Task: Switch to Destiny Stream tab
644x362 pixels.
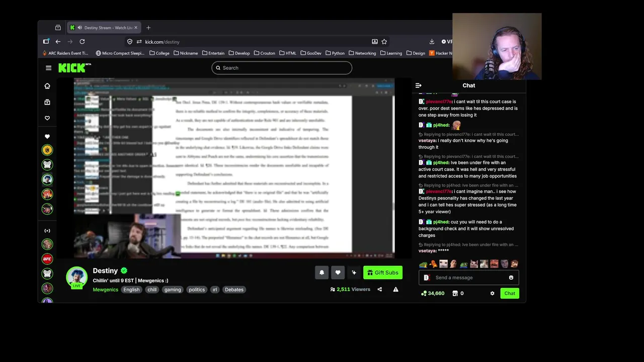Action: click(x=104, y=28)
